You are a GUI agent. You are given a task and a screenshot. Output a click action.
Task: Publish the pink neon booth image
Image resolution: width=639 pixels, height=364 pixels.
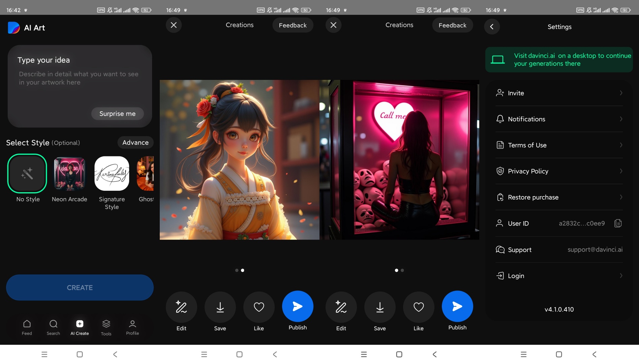[457, 306]
